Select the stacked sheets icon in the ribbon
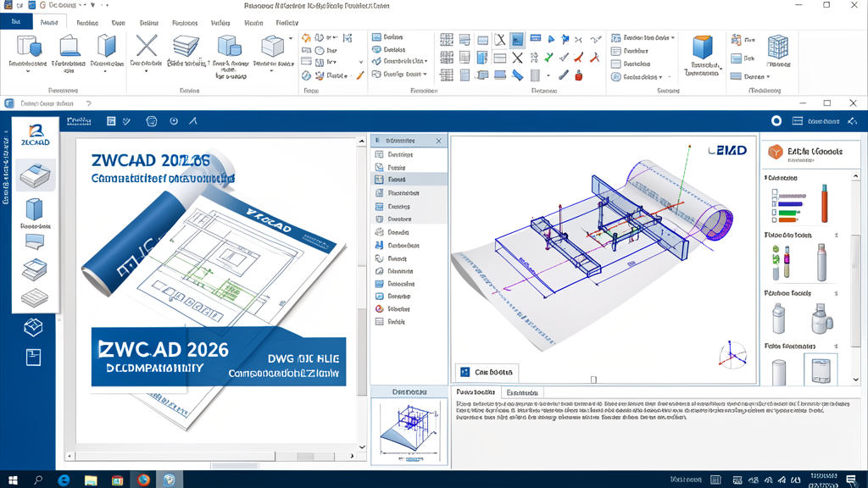The width and height of the screenshot is (868, 488). click(x=186, y=47)
